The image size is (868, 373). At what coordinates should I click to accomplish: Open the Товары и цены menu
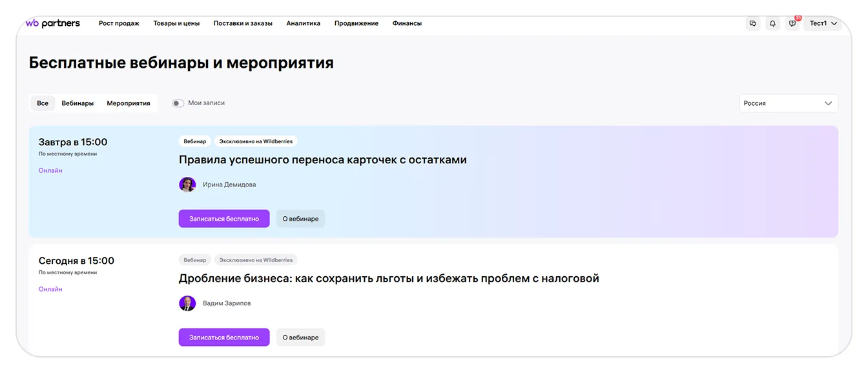(x=176, y=24)
